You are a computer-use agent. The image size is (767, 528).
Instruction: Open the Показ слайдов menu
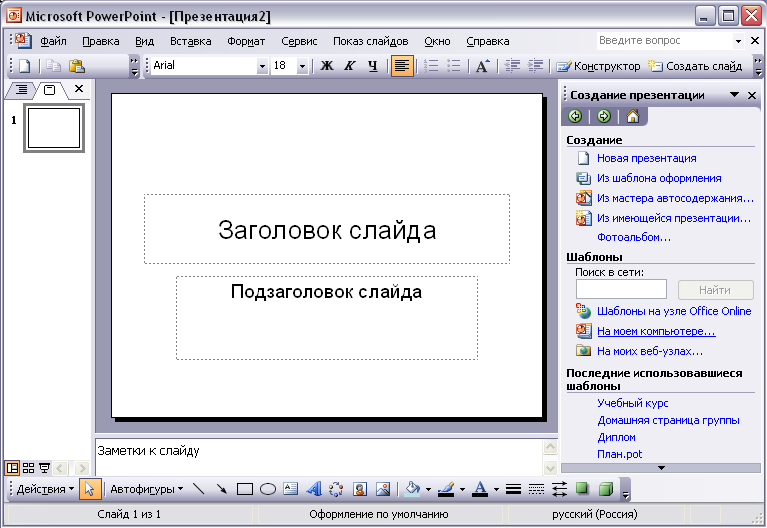point(371,42)
